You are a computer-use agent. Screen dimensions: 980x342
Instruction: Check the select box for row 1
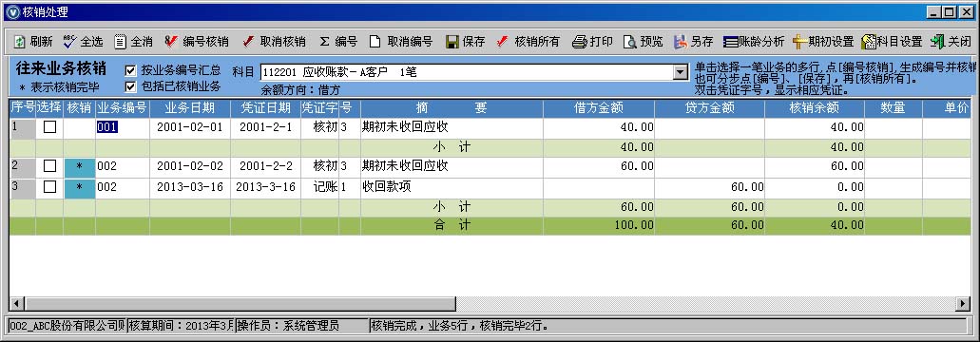49,127
